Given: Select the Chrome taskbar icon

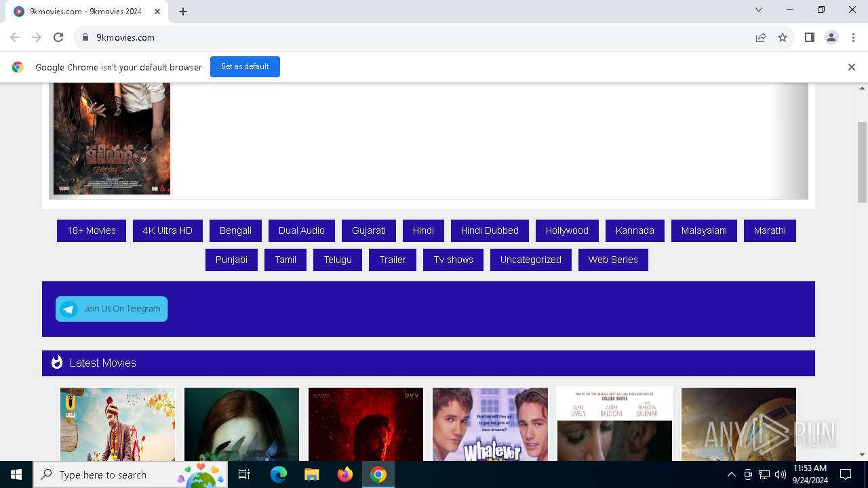Looking at the screenshot, I should (378, 474).
